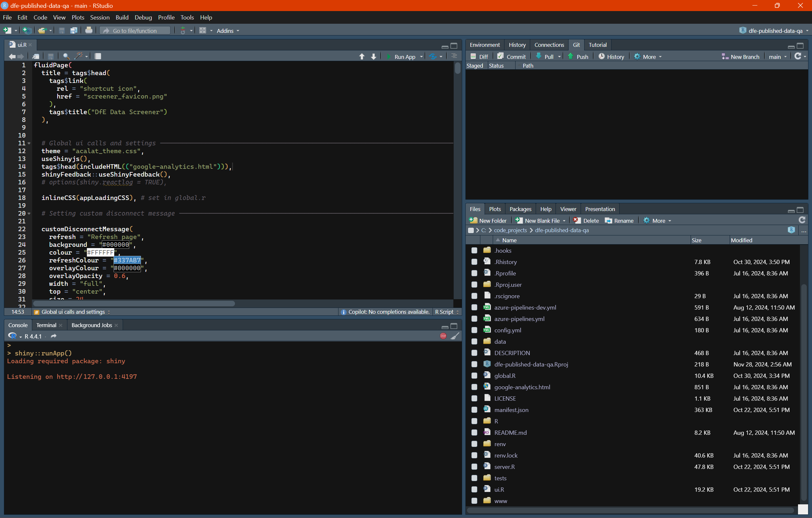
Task: Open the google-analytics.html file link
Action: [x=522, y=387]
